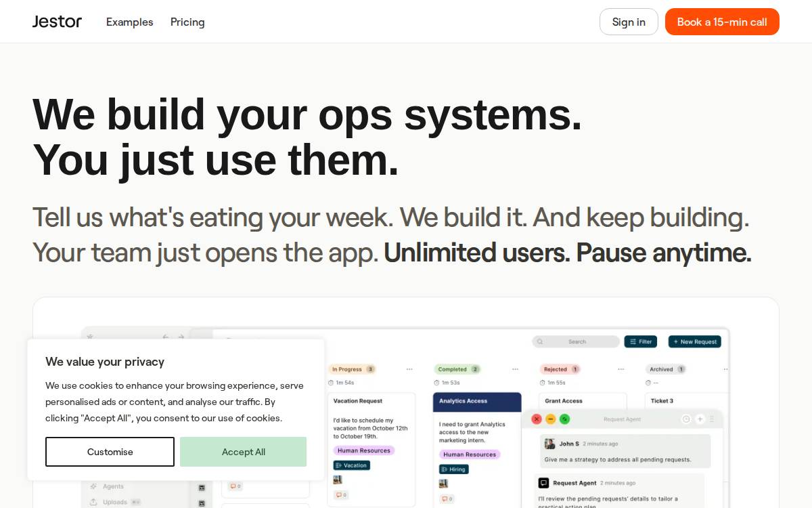Click the green dot on Request Agent
The height and width of the screenshot is (508, 812).
(x=565, y=419)
